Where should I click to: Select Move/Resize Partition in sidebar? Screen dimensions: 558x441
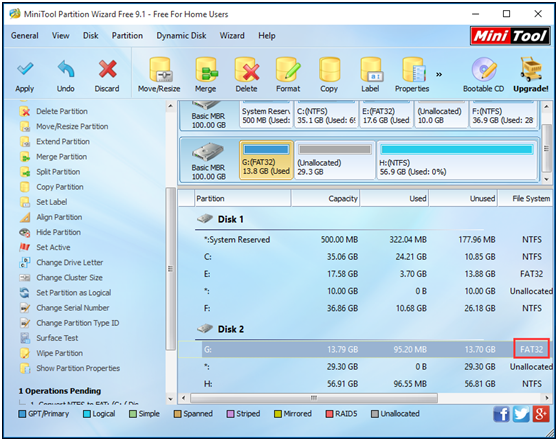[72, 126]
